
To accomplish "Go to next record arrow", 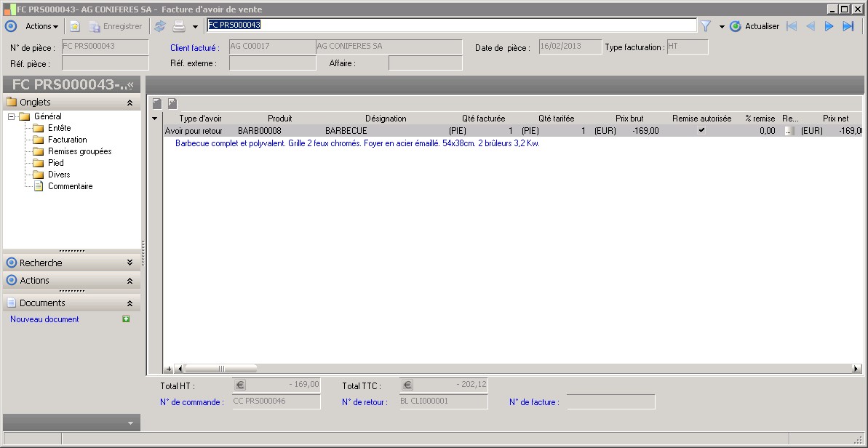I will point(829,26).
